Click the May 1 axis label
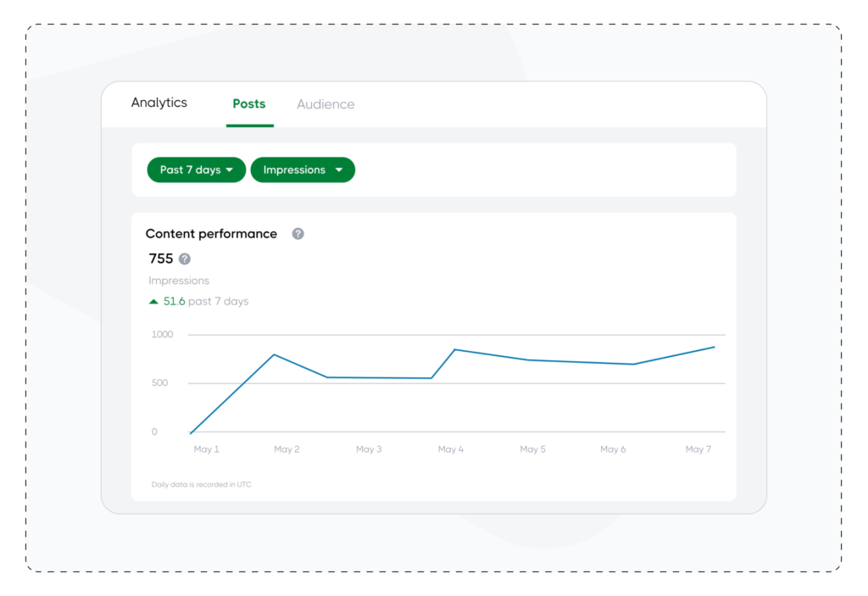The image size is (868, 596). [x=207, y=449]
